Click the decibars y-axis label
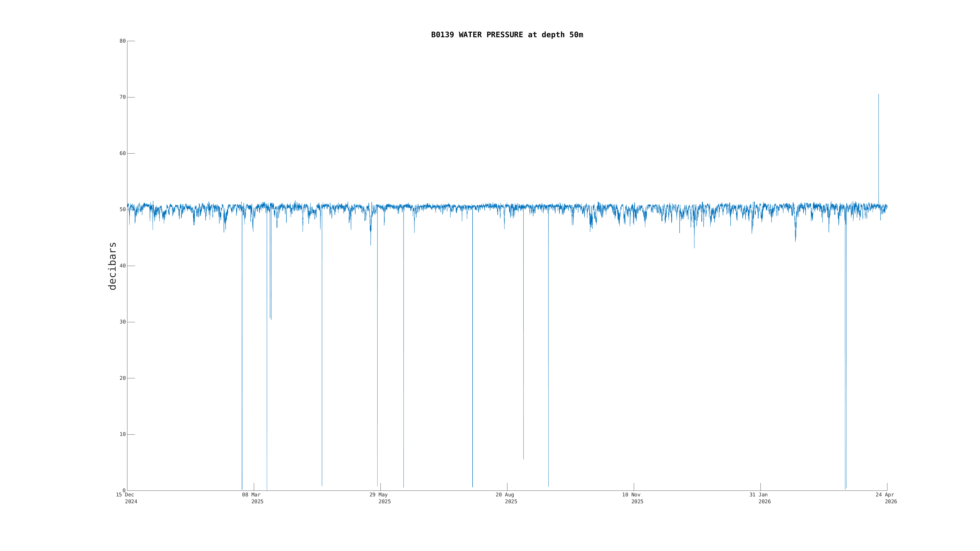The image size is (980, 551). pyautogui.click(x=112, y=266)
